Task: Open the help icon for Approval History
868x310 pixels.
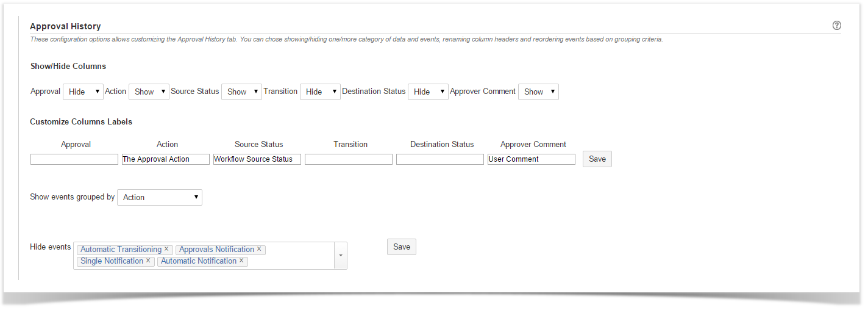Action: pyautogui.click(x=836, y=26)
